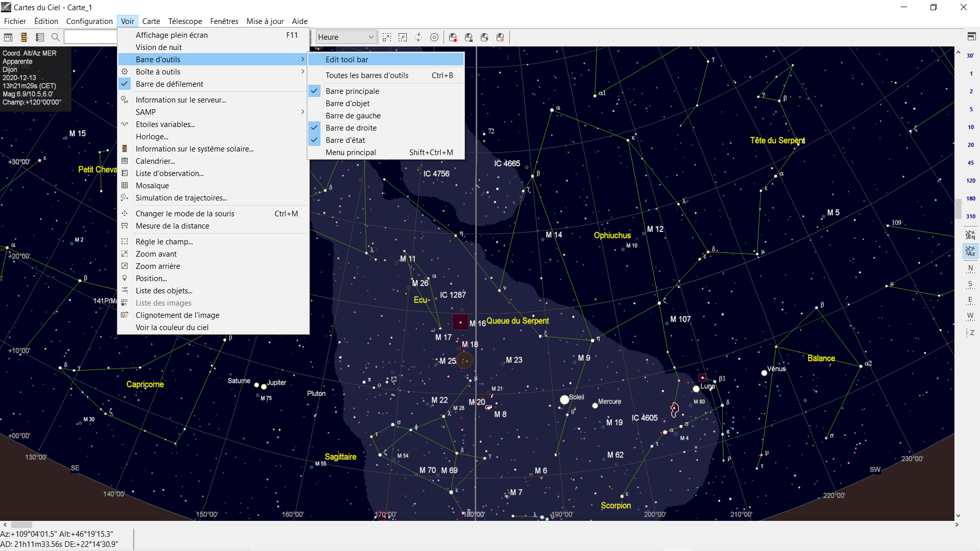Select Edit tool bar menu entry
The image size is (980, 551).
tap(347, 60)
